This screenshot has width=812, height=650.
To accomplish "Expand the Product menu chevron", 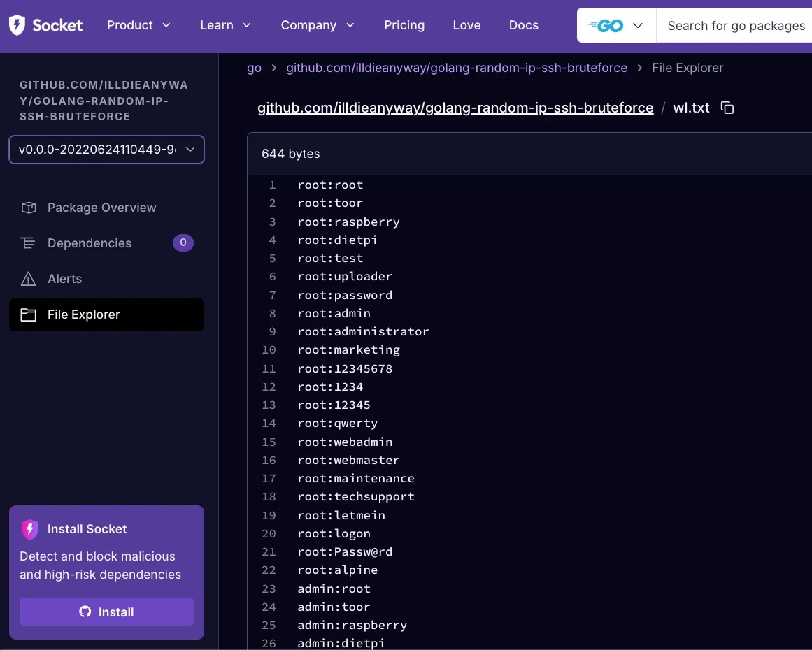I will coord(166,25).
